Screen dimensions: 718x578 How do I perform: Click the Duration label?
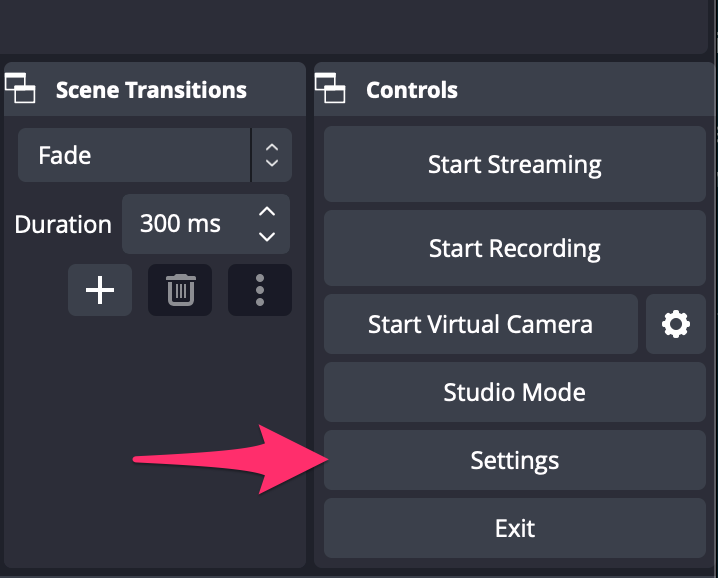[x=63, y=224]
